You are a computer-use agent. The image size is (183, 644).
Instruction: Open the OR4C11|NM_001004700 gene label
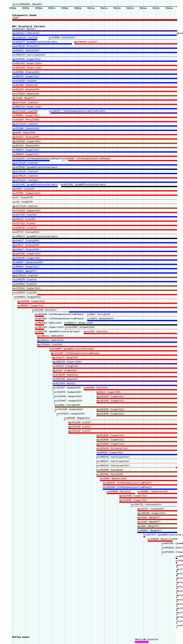click(x=146, y=639)
